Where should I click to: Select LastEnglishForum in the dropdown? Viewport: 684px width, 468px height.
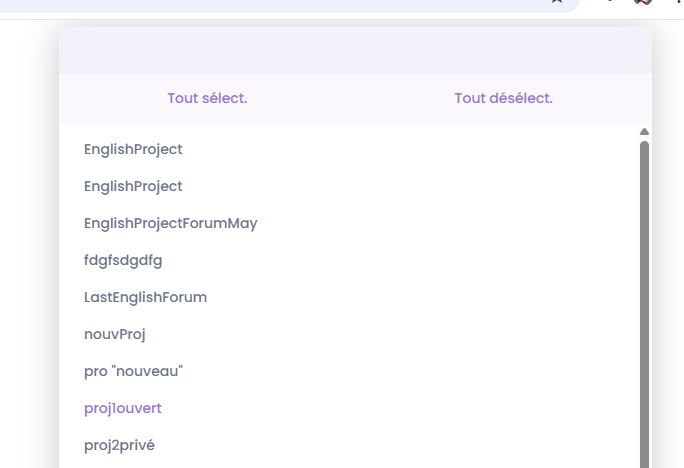click(145, 297)
